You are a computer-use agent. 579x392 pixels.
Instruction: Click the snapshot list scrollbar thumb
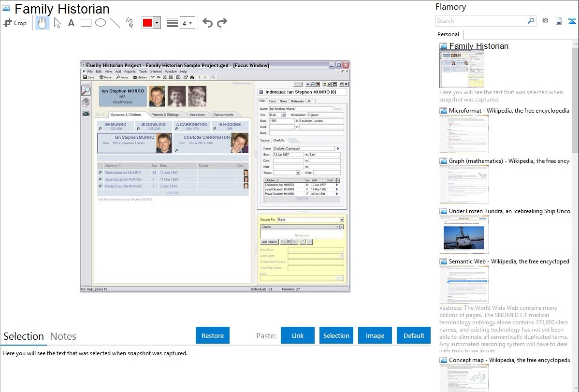pyautogui.click(x=575, y=100)
